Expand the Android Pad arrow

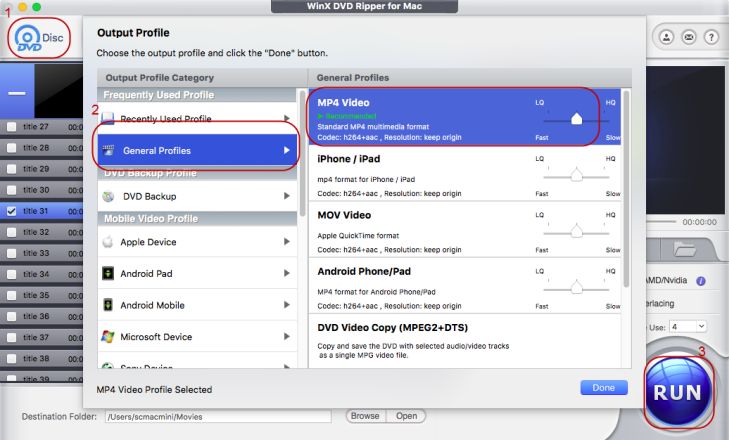287,273
